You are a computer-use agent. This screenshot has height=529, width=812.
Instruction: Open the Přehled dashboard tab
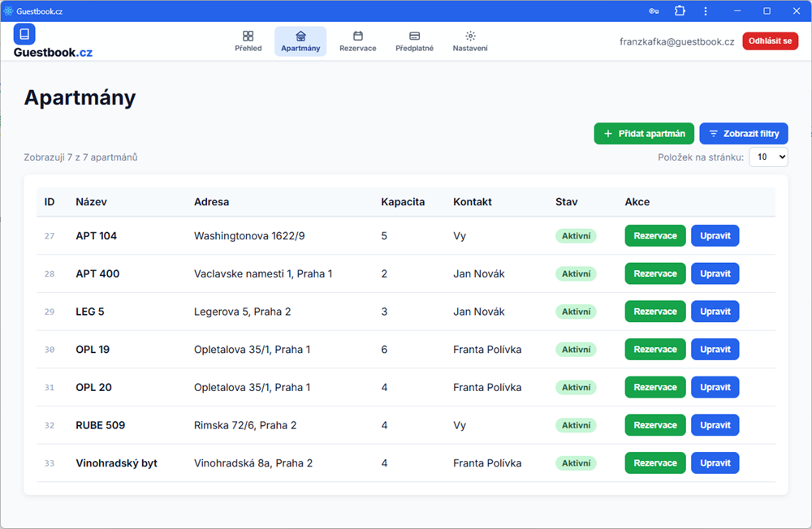point(248,41)
